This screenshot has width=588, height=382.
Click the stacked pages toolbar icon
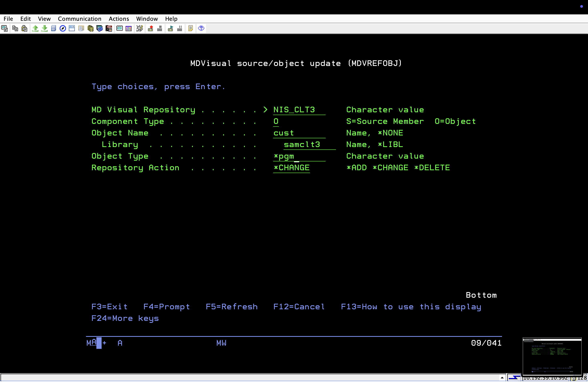81,28
